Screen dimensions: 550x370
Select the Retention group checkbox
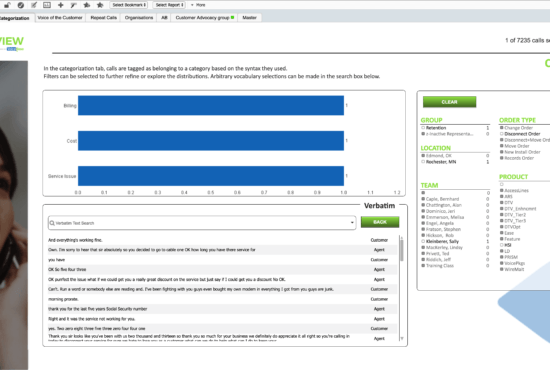pyautogui.click(x=423, y=128)
